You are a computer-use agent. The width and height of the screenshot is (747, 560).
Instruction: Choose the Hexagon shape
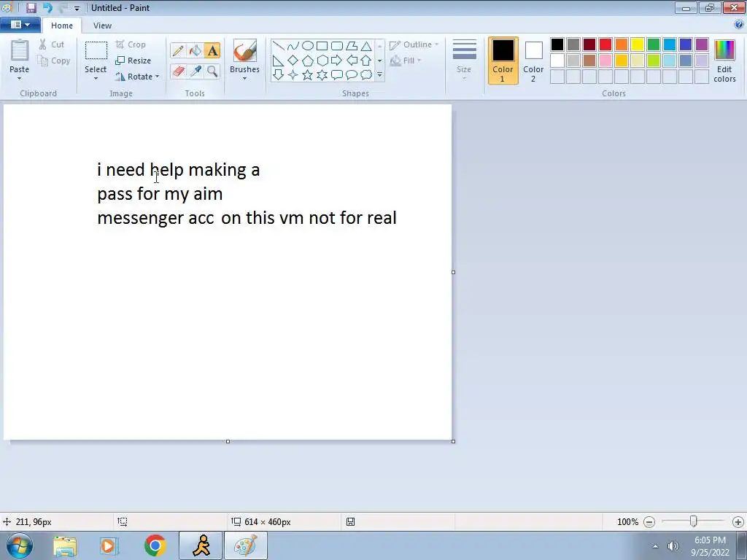point(322,61)
